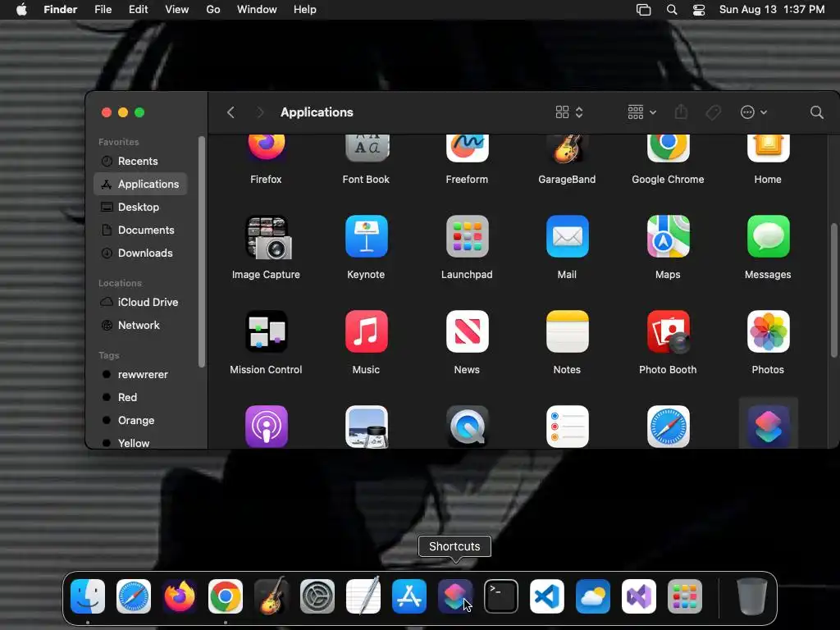The height and width of the screenshot is (630, 840).
Task: Open the Go menu
Action: (x=213, y=9)
